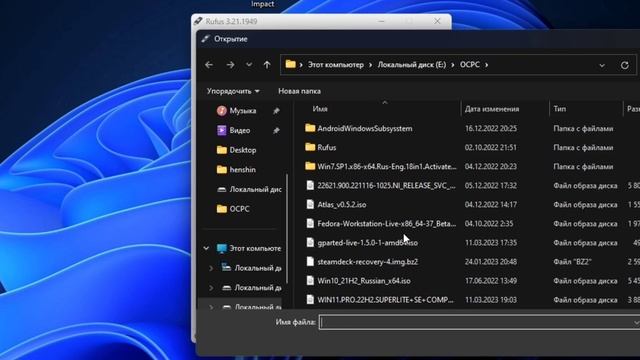The width and height of the screenshot is (640, 360).
Task: Open recent locations dropdown chevron
Action: (x=249, y=65)
